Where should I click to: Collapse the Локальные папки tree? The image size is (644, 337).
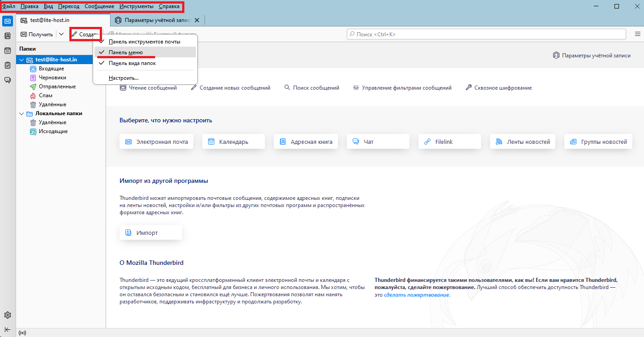pyautogui.click(x=21, y=113)
